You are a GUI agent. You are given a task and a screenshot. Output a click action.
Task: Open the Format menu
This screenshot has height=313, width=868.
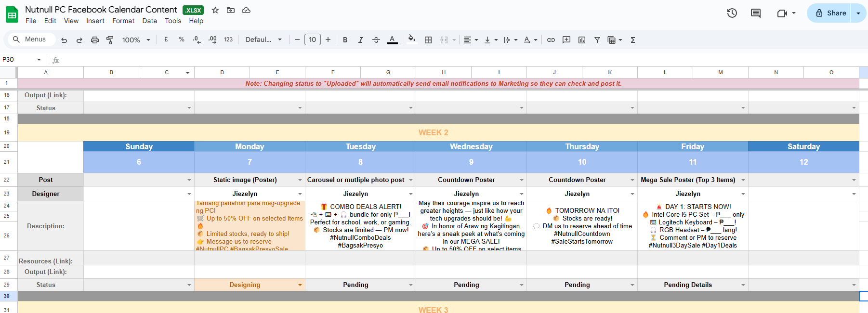pyautogui.click(x=123, y=21)
